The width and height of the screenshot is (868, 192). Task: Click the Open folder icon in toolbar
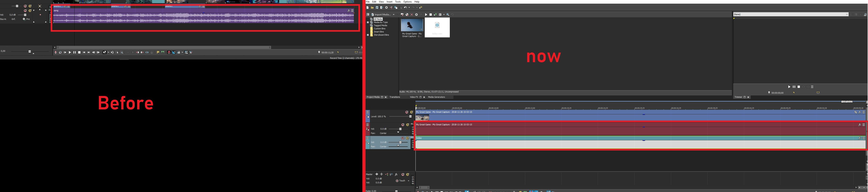(x=372, y=7)
